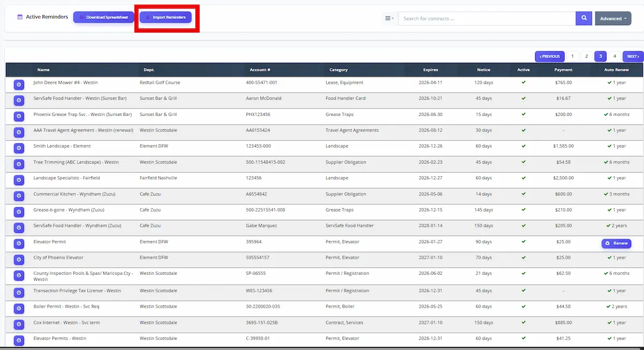
Task: Click the Search for contracts field
Action: [x=486, y=18]
